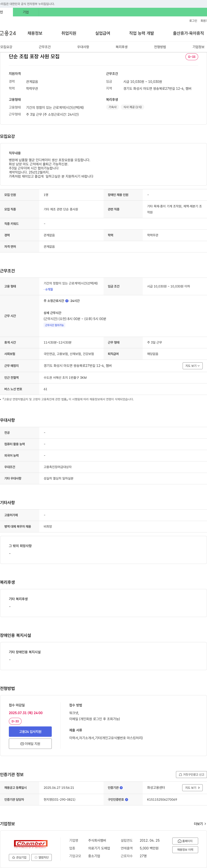Screen dimensions: 207x868
Task: Click the chevron arrow next to 더보기
Action: (x=205, y=824)
